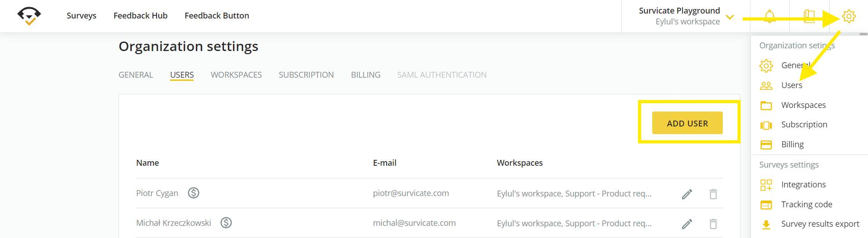
Task: Open the documentation book icon
Action: [x=809, y=16]
